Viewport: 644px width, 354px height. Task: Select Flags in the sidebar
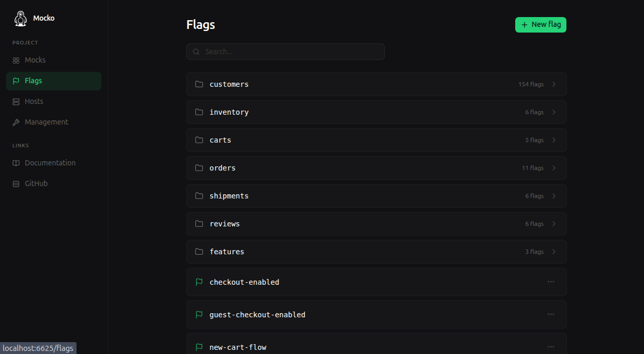pyautogui.click(x=54, y=81)
